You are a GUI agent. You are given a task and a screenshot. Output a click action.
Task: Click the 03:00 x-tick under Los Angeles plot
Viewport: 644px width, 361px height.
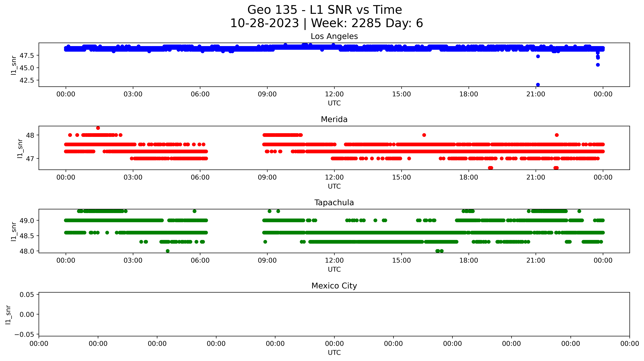coord(133,94)
